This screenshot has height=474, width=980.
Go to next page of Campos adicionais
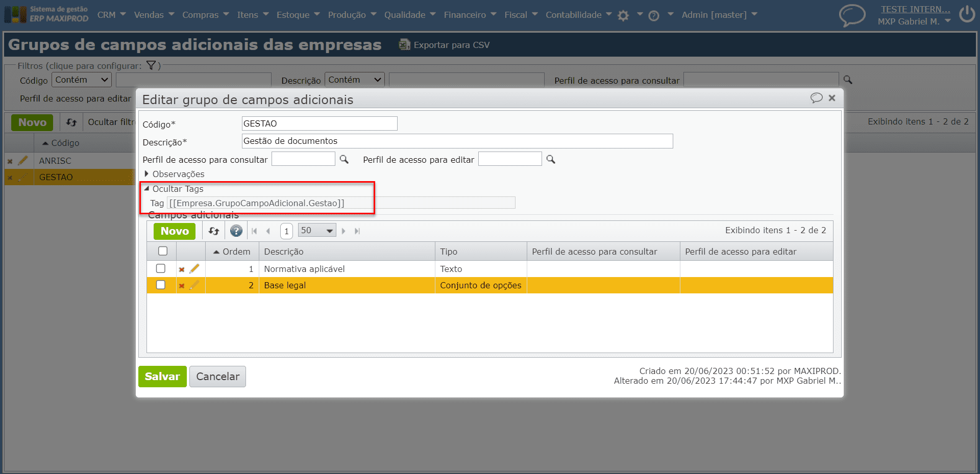[x=344, y=231]
